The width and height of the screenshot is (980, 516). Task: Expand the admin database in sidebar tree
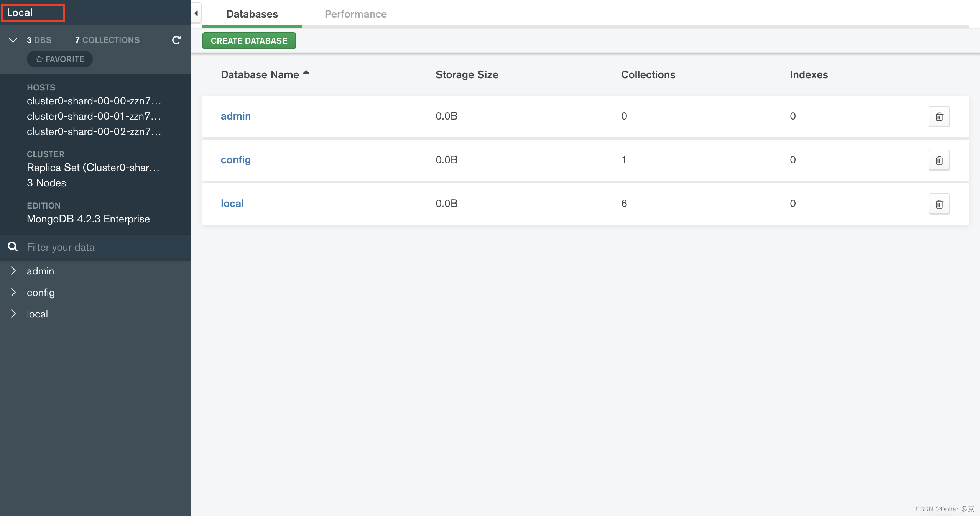coord(13,271)
